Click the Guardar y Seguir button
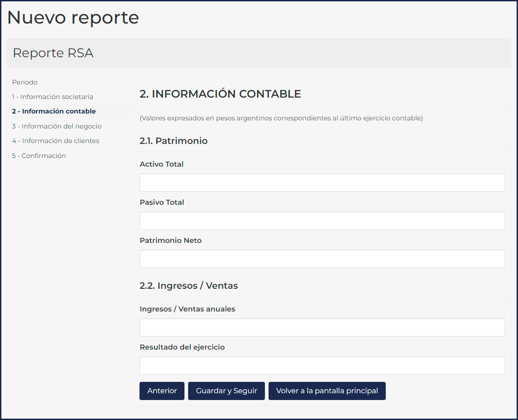 [x=226, y=391]
